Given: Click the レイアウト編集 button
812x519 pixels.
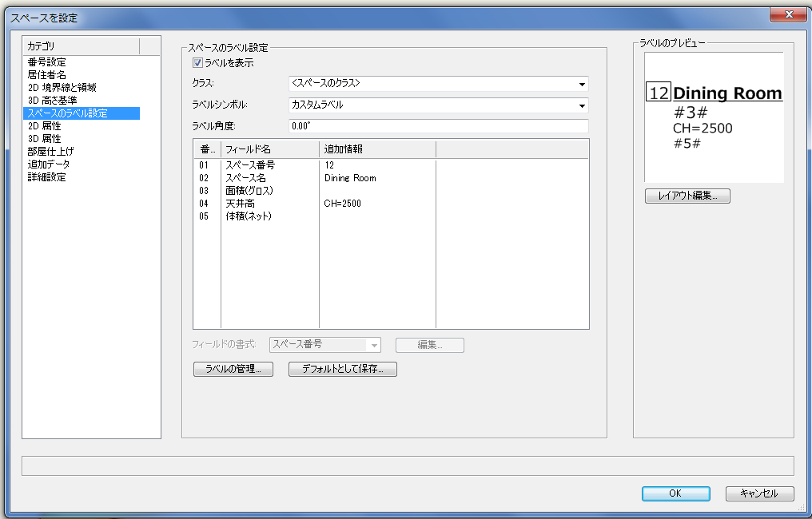Looking at the screenshot, I should pyautogui.click(x=687, y=196).
